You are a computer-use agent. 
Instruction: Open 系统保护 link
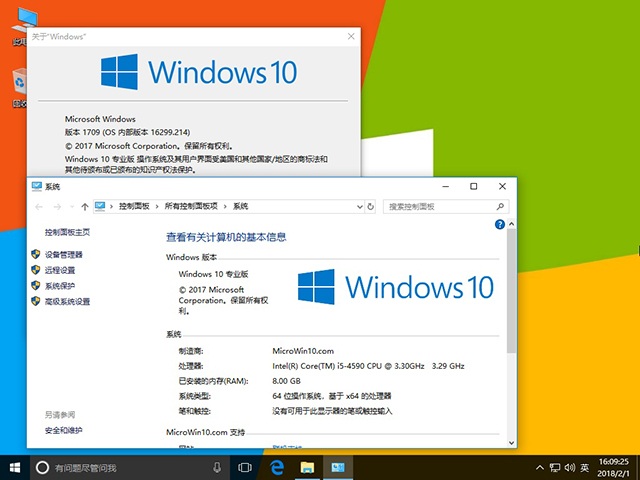click(60, 286)
